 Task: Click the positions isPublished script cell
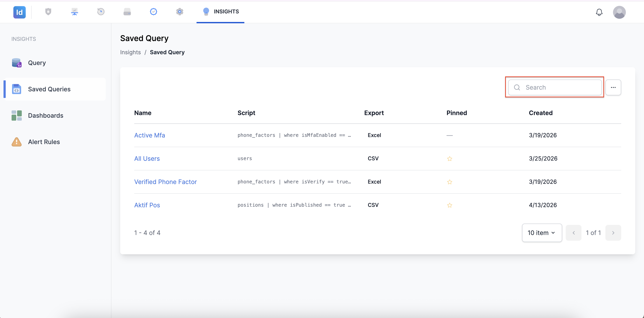pos(294,205)
